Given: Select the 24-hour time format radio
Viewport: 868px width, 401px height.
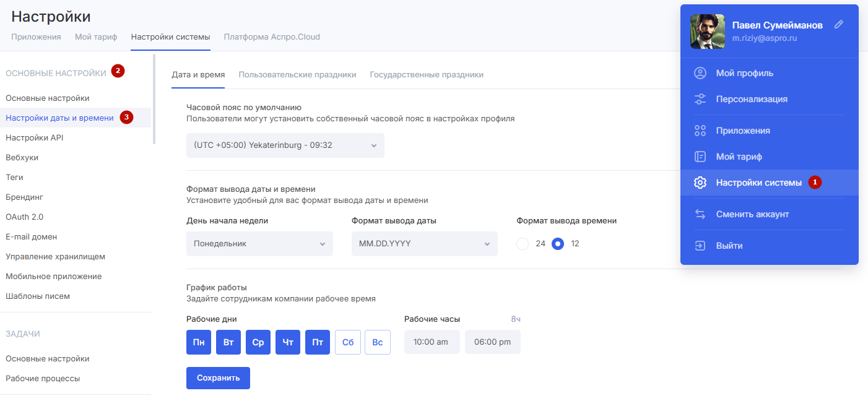Looking at the screenshot, I should [523, 244].
